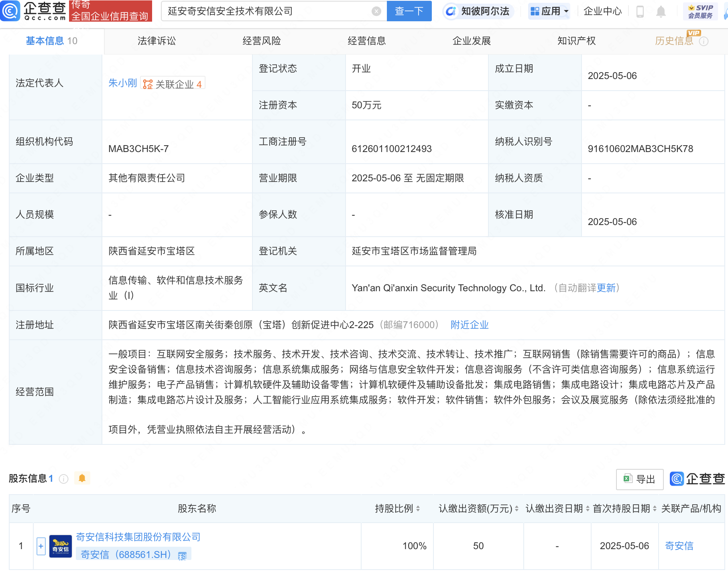Switch to the 知识产权 tab
The height and width of the screenshot is (572, 728).
576,41
